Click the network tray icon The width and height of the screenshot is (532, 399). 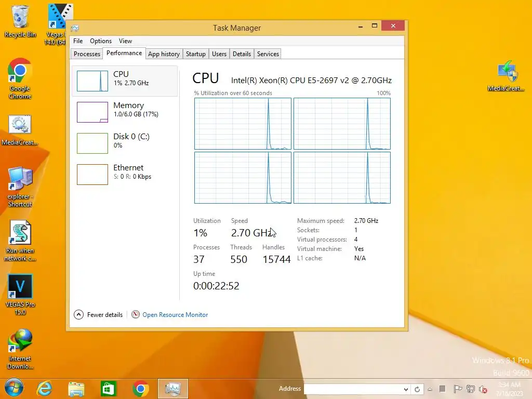coord(470,389)
